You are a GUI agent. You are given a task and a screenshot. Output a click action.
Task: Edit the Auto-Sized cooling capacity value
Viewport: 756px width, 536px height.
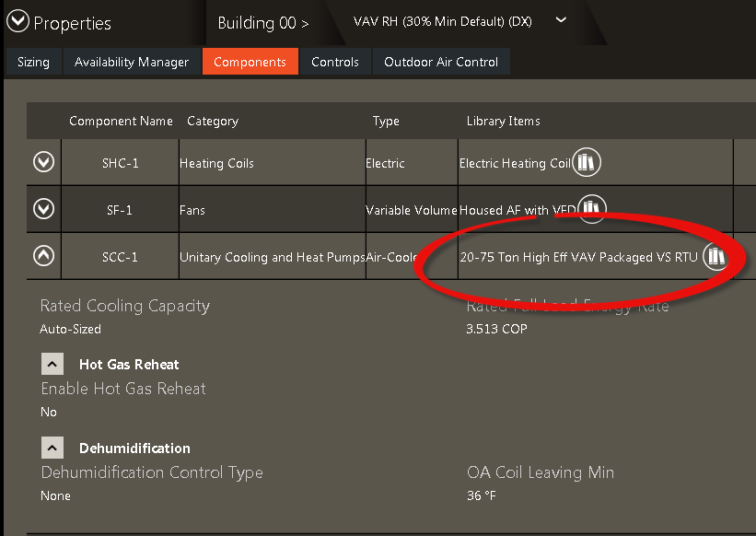[x=71, y=329]
